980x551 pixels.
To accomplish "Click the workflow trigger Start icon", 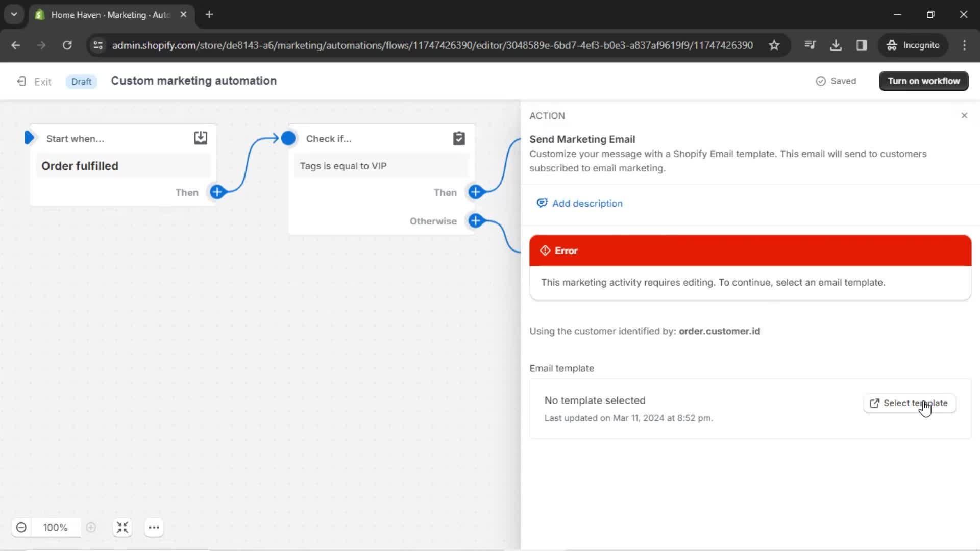I will [29, 138].
